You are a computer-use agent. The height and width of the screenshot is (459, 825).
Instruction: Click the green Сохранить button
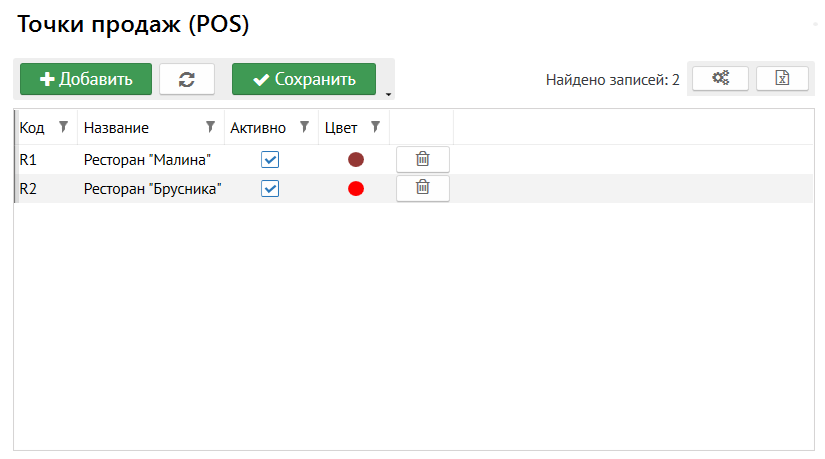[x=303, y=79]
